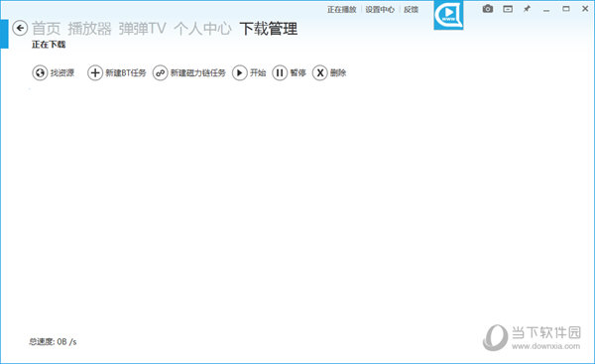The height and width of the screenshot is (364, 595).
Task: Click the 反馈 link
Action: (x=411, y=10)
